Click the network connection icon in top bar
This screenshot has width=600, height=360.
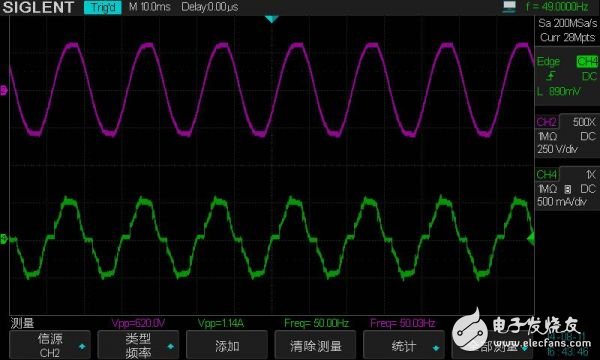pos(509,7)
